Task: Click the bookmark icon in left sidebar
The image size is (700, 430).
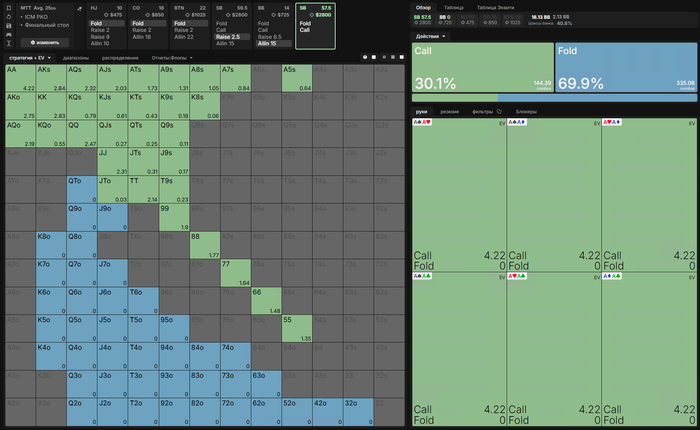Action: point(8,8)
